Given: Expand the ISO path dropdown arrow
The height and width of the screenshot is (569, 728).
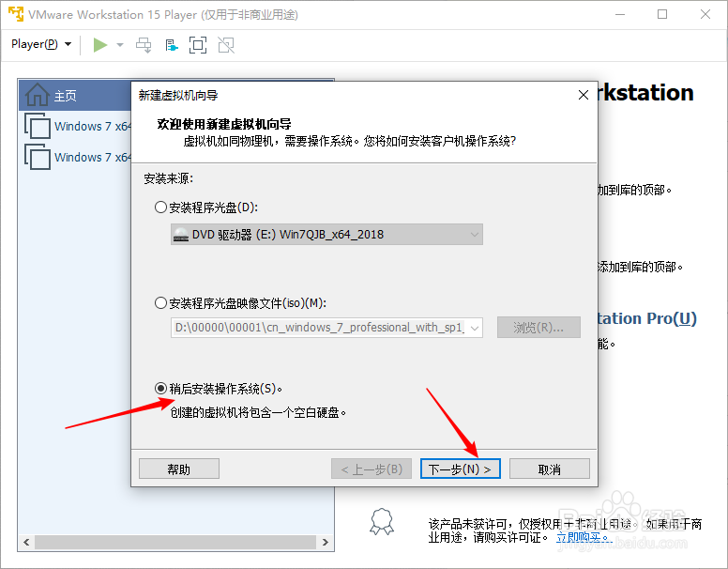Looking at the screenshot, I should [x=475, y=328].
